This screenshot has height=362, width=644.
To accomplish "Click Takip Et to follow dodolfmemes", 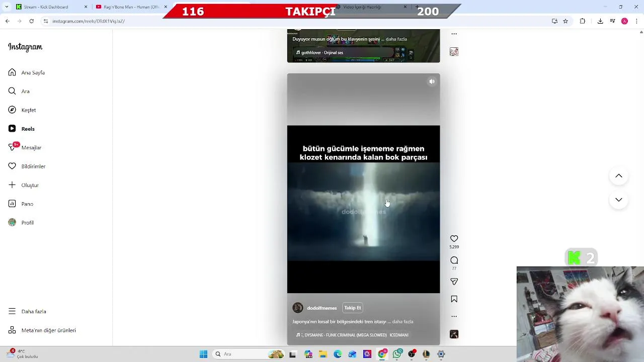I will [x=352, y=308].
